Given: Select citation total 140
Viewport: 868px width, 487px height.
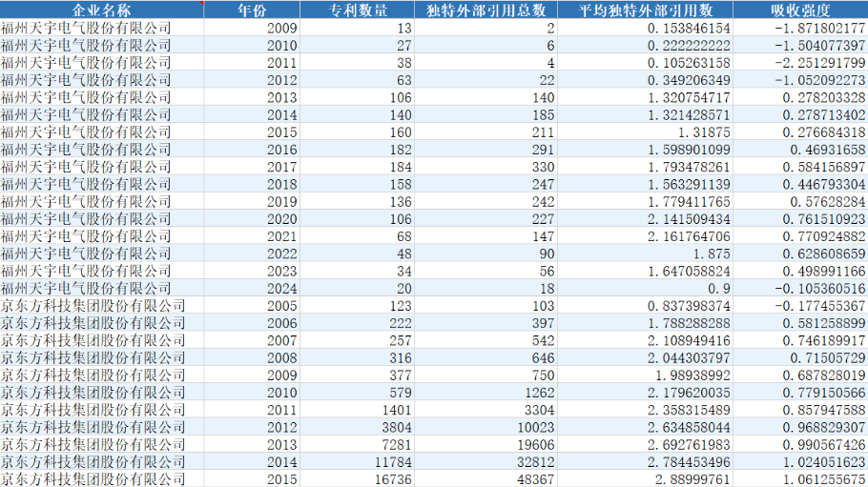Looking at the screenshot, I should 486,97.
